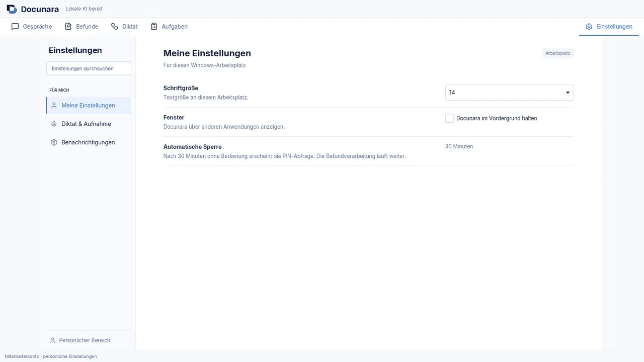Click the Meine Einstellungen page heading
This screenshot has height=362, width=644.
(207, 53)
